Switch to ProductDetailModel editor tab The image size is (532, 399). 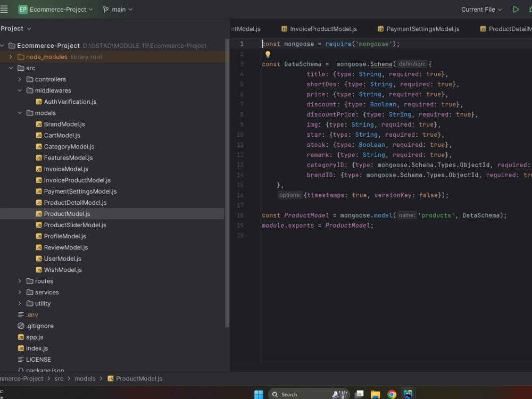pyautogui.click(x=505, y=29)
